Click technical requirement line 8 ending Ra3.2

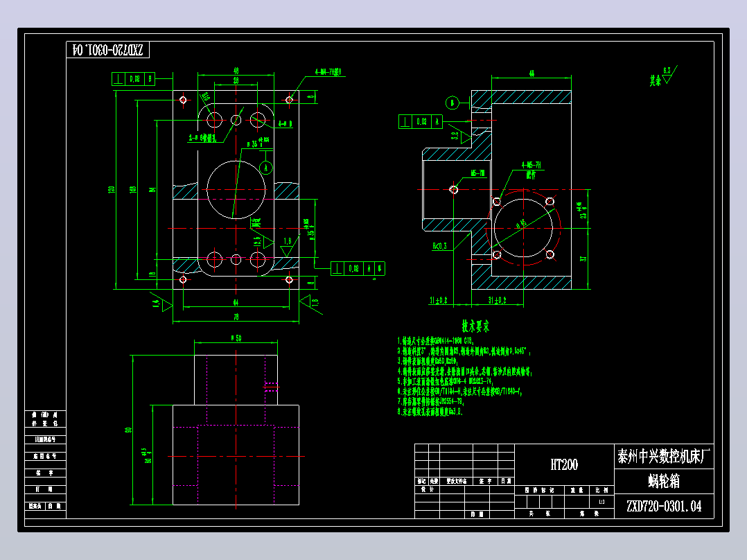tap(430, 412)
